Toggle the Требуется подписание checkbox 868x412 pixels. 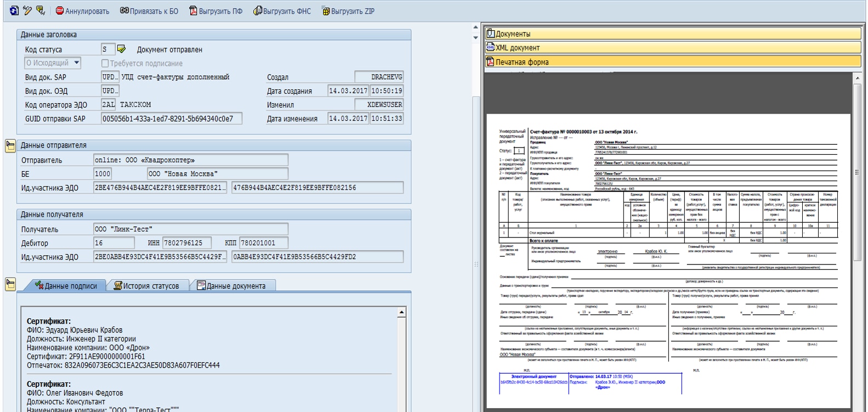(105, 63)
